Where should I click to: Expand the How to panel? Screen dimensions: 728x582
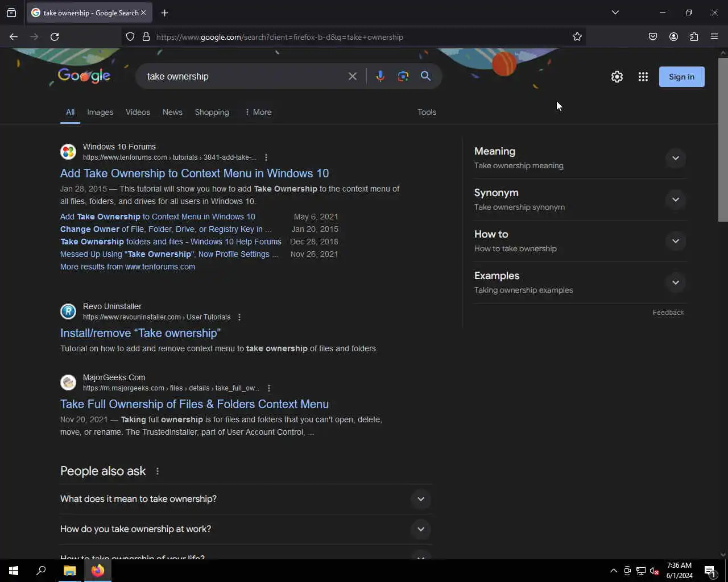click(580, 241)
